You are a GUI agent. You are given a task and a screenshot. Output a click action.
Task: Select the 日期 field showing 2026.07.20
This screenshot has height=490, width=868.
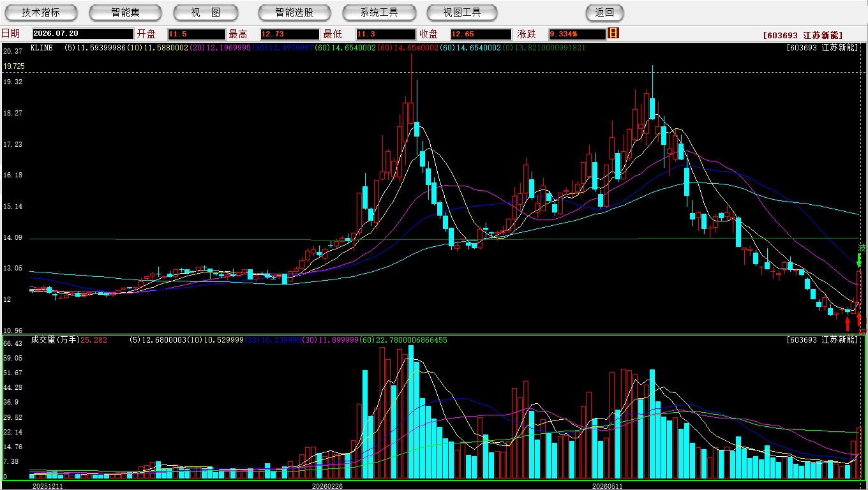tap(83, 34)
